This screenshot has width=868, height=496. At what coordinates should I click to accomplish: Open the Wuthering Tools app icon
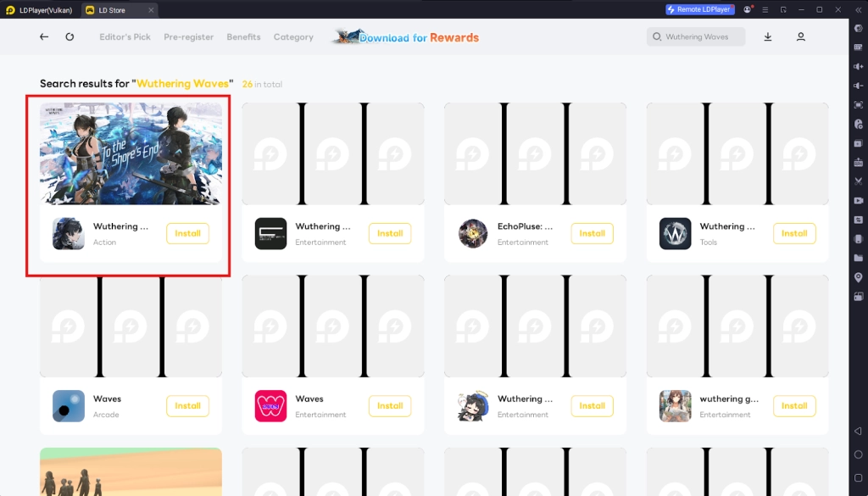pyautogui.click(x=676, y=234)
